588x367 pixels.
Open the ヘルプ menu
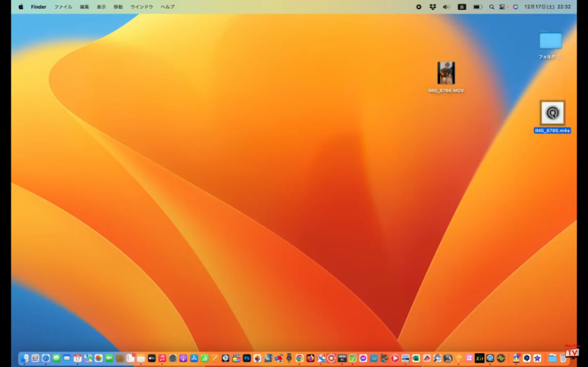click(x=168, y=7)
